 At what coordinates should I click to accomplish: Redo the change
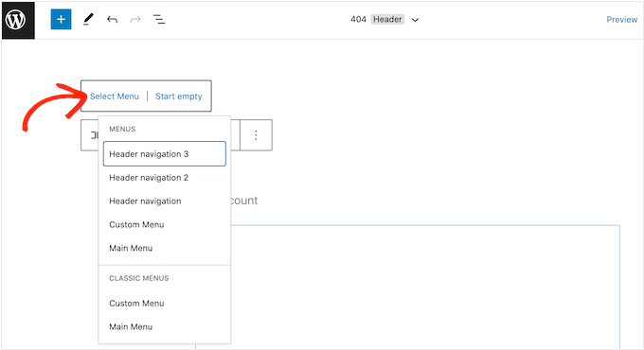tap(135, 19)
